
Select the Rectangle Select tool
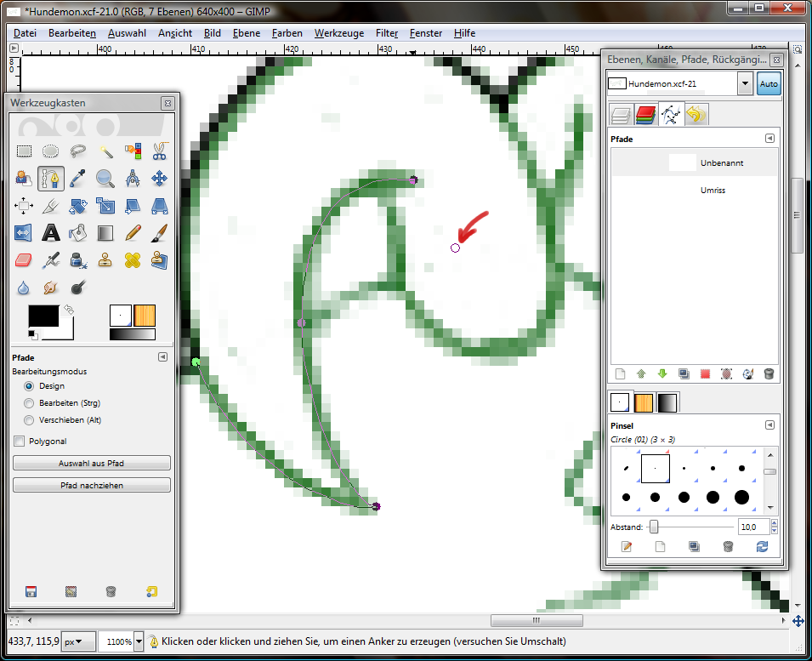tap(24, 151)
